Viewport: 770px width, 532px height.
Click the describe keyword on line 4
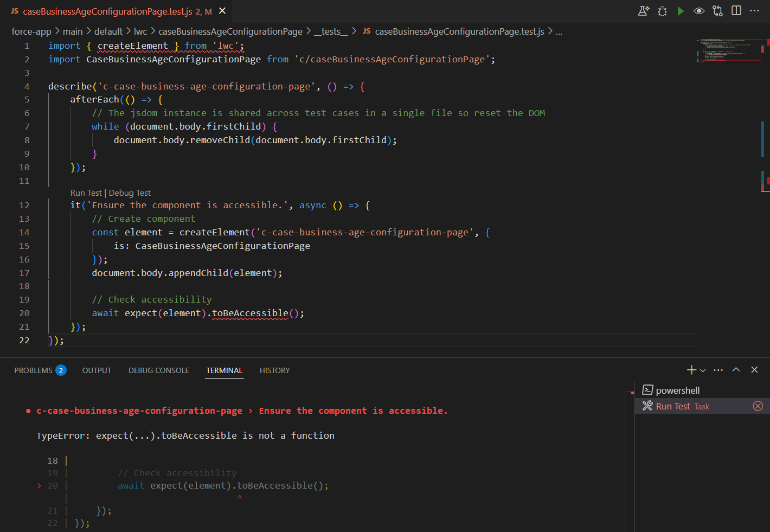coord(70,86)
